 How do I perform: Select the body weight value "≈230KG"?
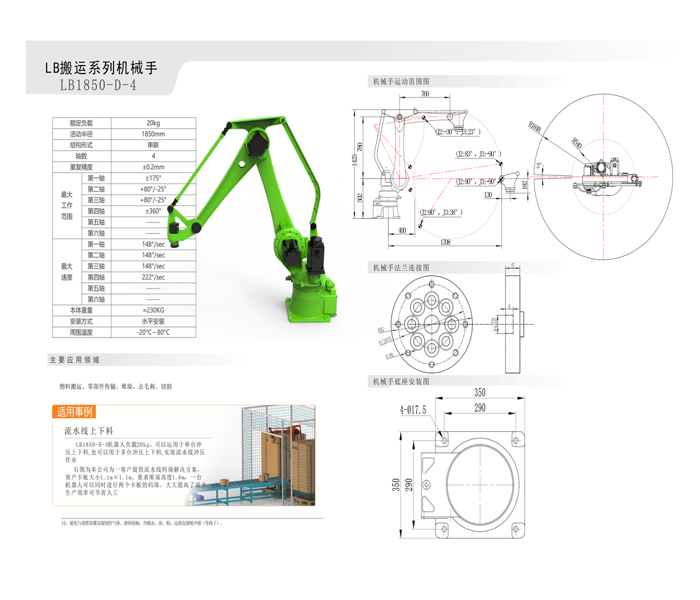(153, 310)
